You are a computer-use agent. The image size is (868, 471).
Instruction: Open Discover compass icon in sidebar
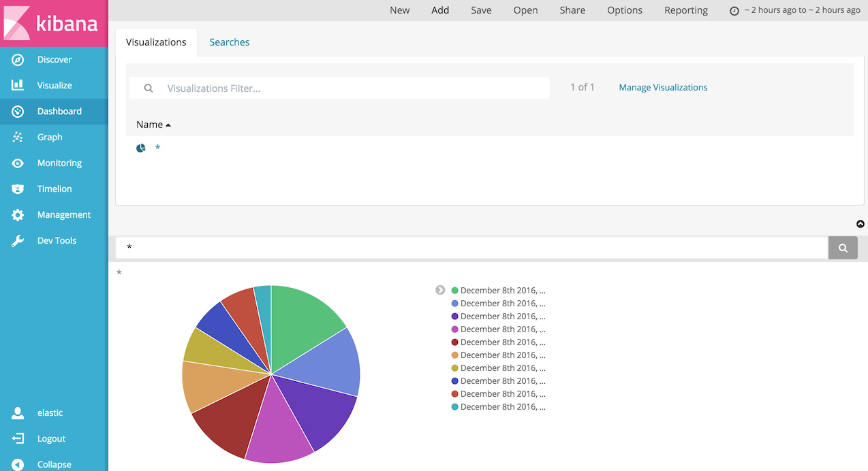pos(18,60)
